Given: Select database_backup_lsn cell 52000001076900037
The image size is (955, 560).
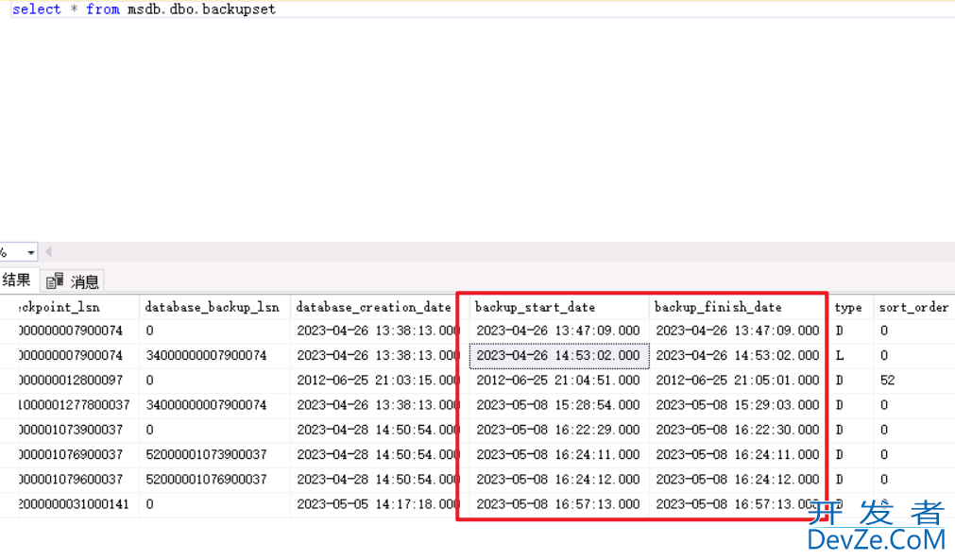Looking at the screenshot, I should tap(214, 480).
